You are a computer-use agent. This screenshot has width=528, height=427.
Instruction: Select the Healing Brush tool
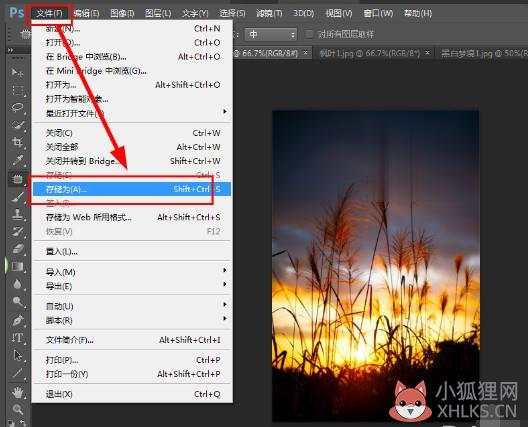[18, 179]
